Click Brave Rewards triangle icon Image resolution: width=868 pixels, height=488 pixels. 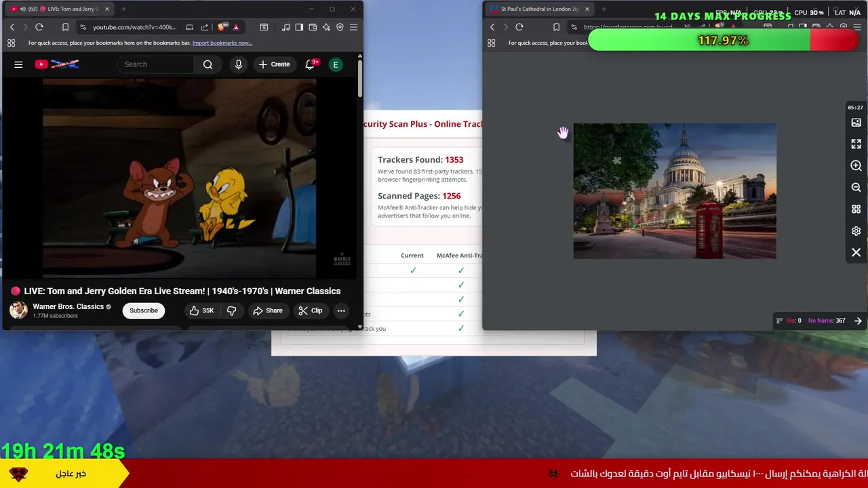tap(236, 27)
